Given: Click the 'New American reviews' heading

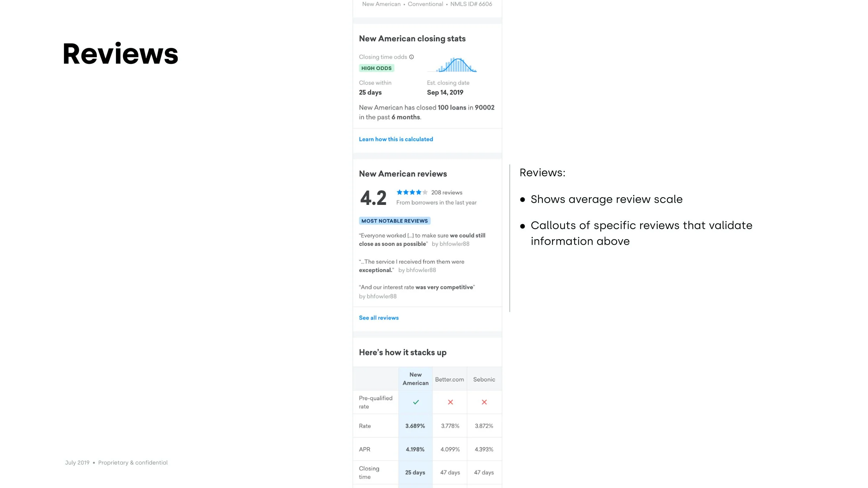Looking at the screenshot, I should click(x=403, y=174).
